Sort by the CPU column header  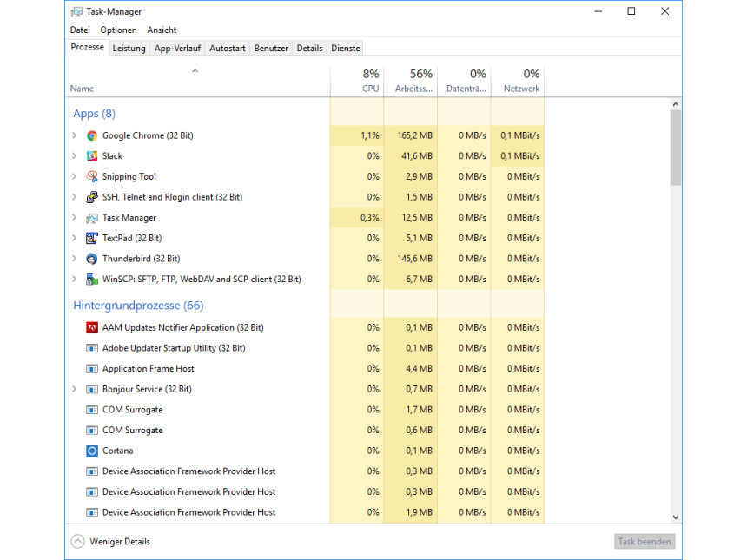(x=357, y=82)
